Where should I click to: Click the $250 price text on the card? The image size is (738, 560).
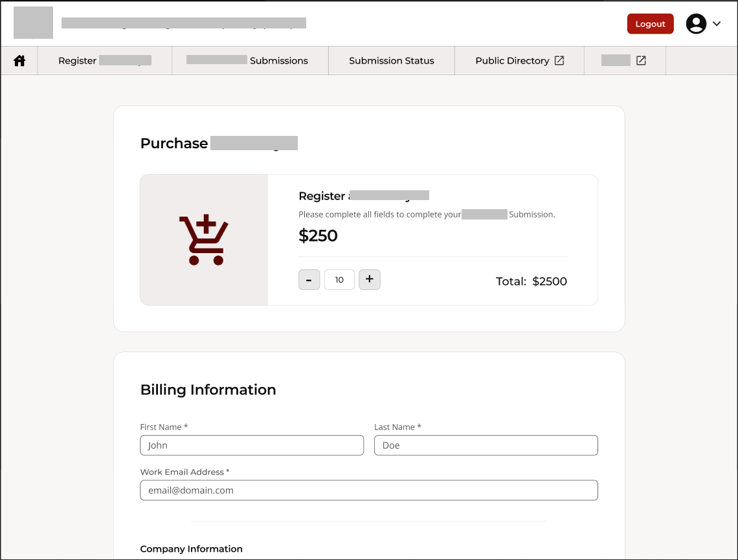[x=318, y=236]
